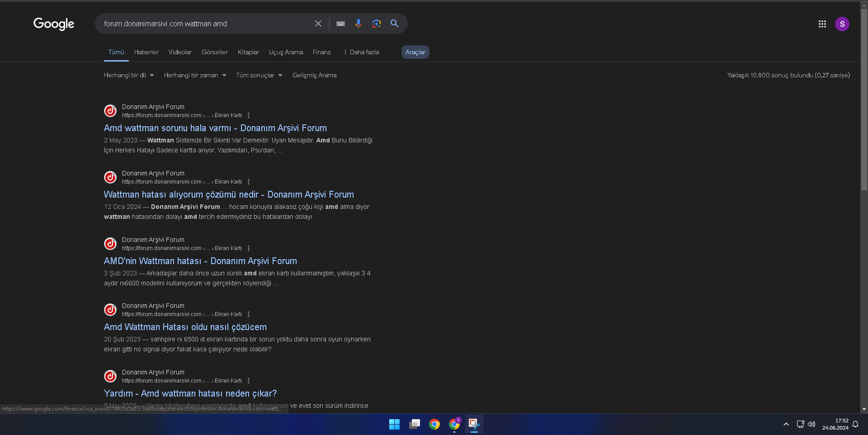This screenshot has height=435, width=868.
Task: Click the scrollbar down arrow
Action: (x=864, y=409)
